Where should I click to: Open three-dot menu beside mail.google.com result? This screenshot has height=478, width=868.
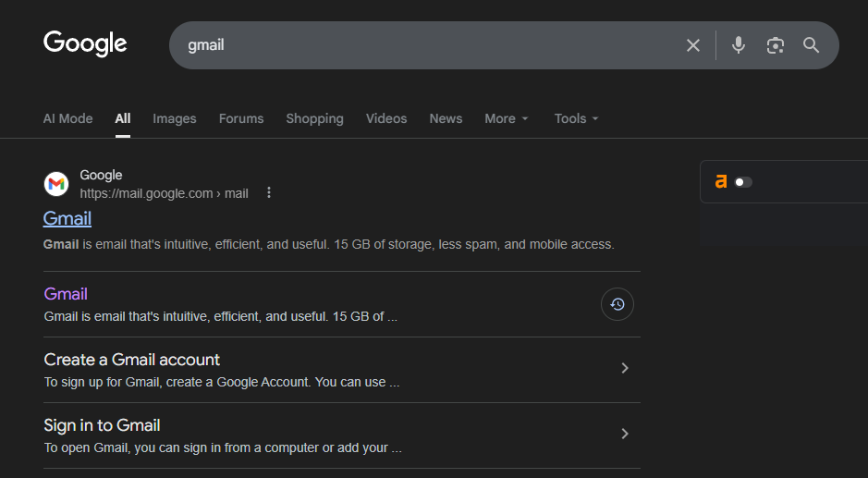(x=269, y=192)
